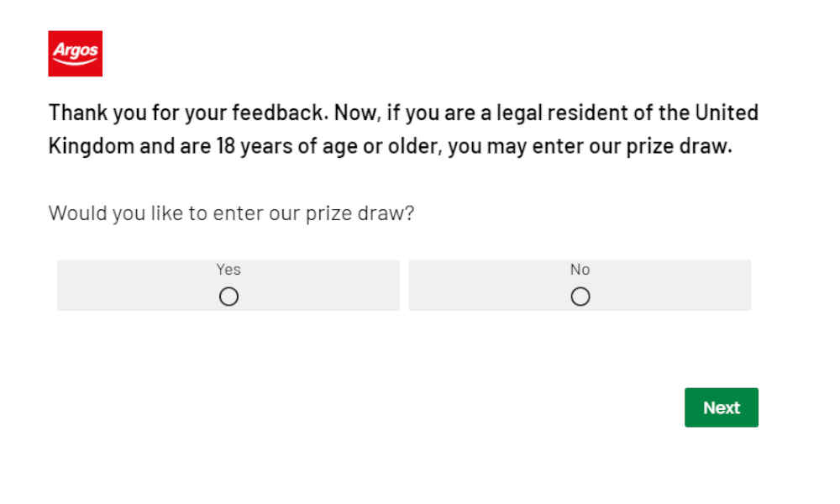Click the white smile curve in Argos logo
Image resolution: width=840 pixels, height=504 pixels.
[x=75, y=61]
